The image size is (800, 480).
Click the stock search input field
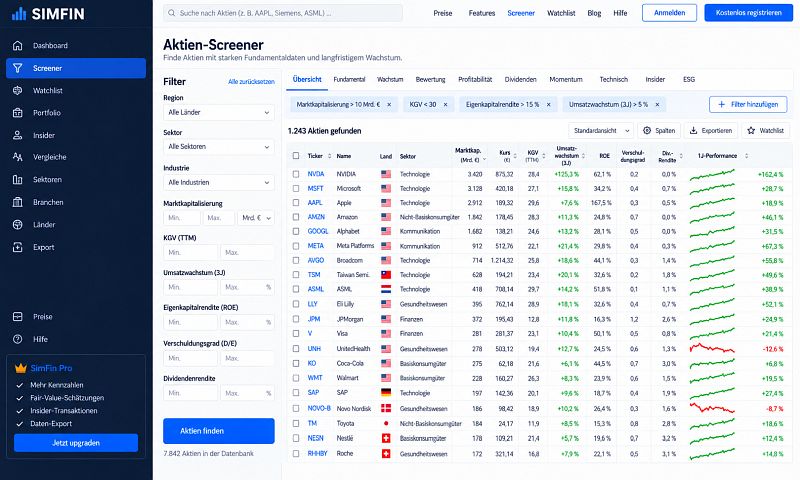click(x=283, y=13)
